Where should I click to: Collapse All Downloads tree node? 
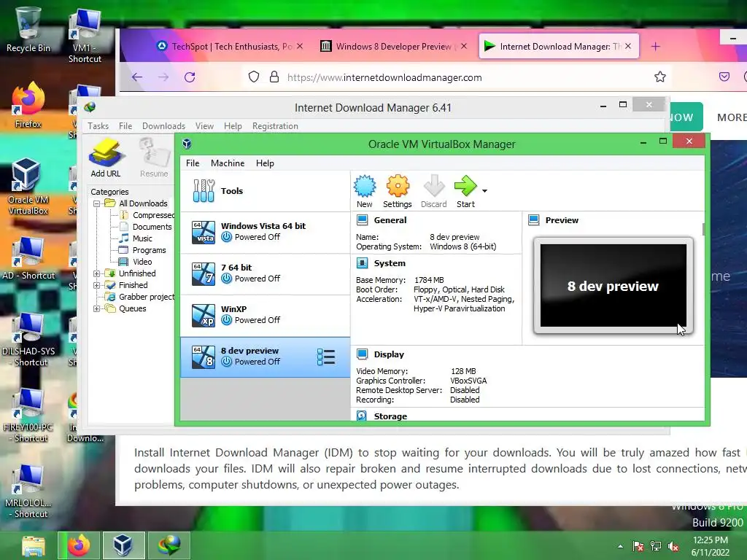click(97, 204)
